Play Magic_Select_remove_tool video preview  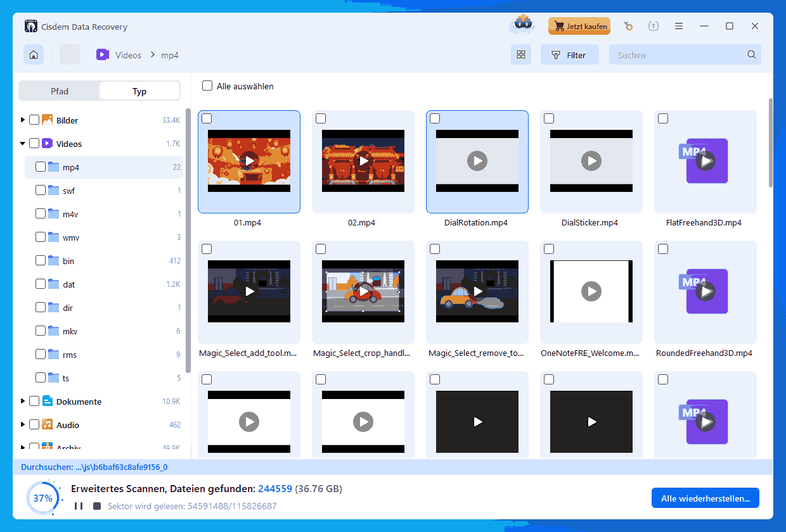(477, 291)
